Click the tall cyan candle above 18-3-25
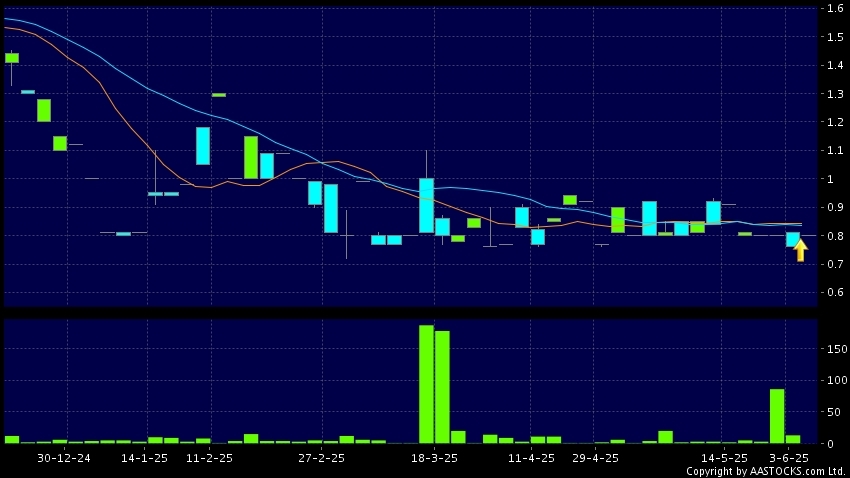Screen dimensions: 850x478 (x=426, y=205)
